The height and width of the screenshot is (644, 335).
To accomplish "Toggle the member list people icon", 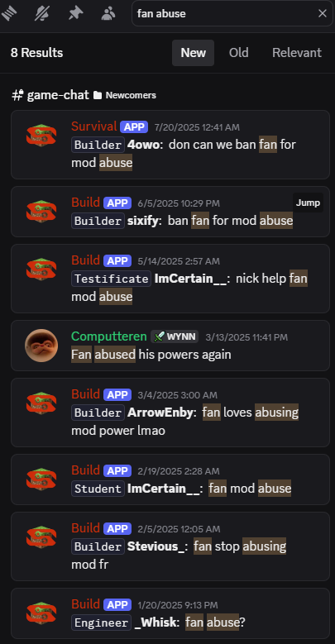I will click(x=108, y=13).
